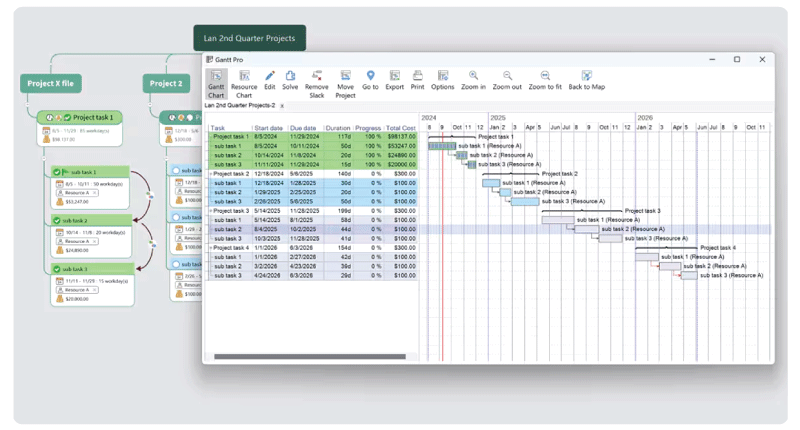Zoom in on the timeline

point(473,81)
